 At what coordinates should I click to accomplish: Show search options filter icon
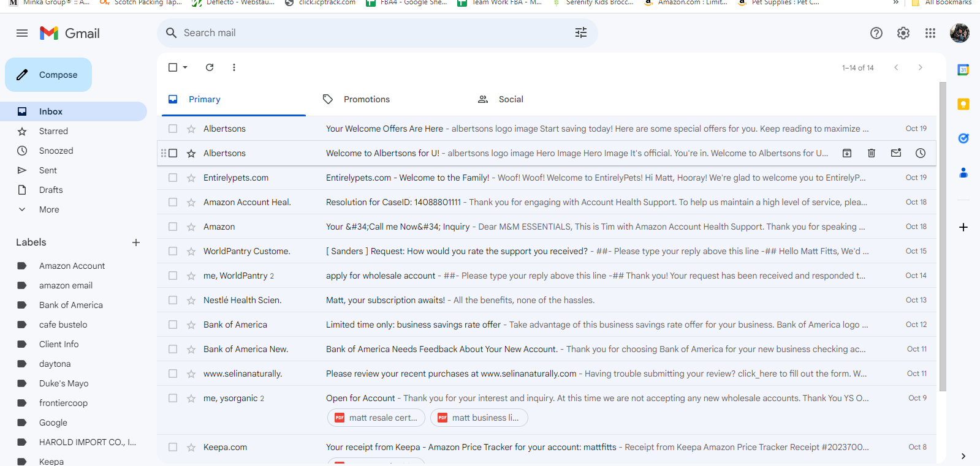coord(581,32)
